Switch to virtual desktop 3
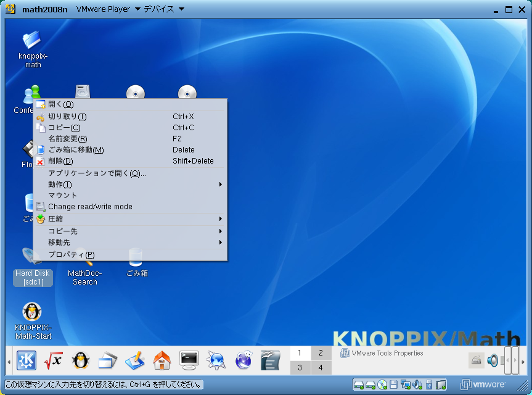 tap(300, 368)
